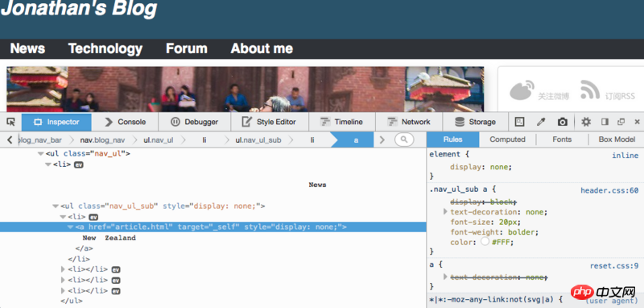The width and height of the screenshot is (644, 308).
Task: Expand the second collapsed li node
Action: [x=63, y=280]
